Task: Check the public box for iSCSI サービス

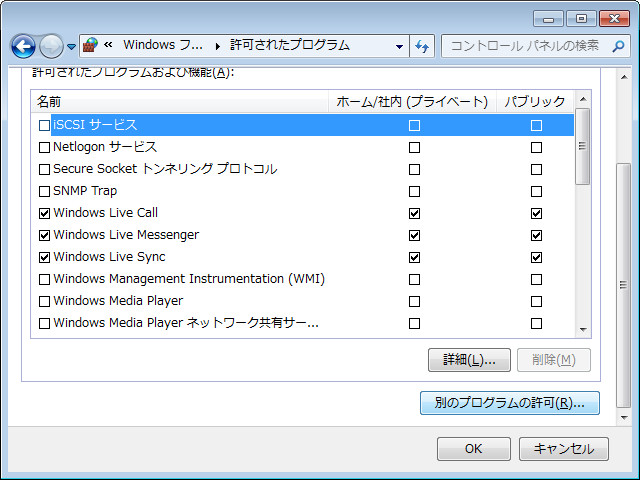Action: click(536, 125)
